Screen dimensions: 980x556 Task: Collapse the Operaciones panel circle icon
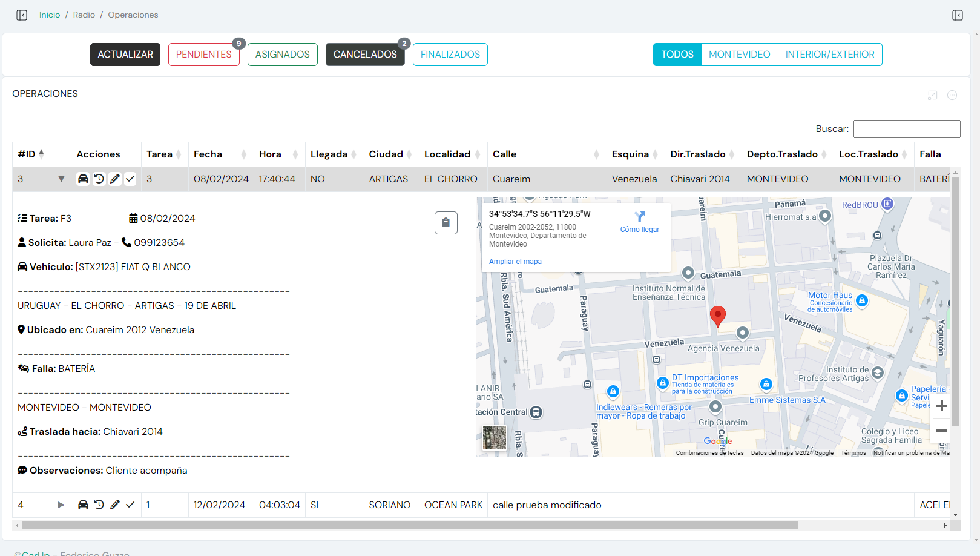pyautogui.click(x=952, y=95)
